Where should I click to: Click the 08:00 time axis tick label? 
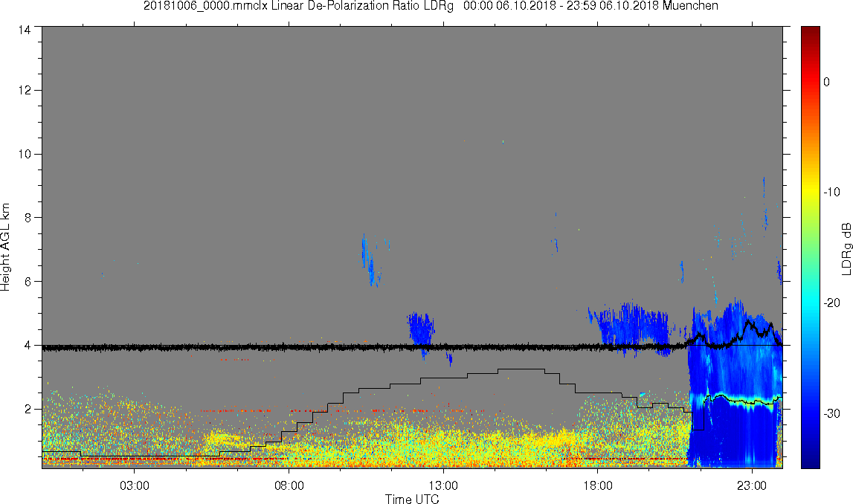coord(289,485)
